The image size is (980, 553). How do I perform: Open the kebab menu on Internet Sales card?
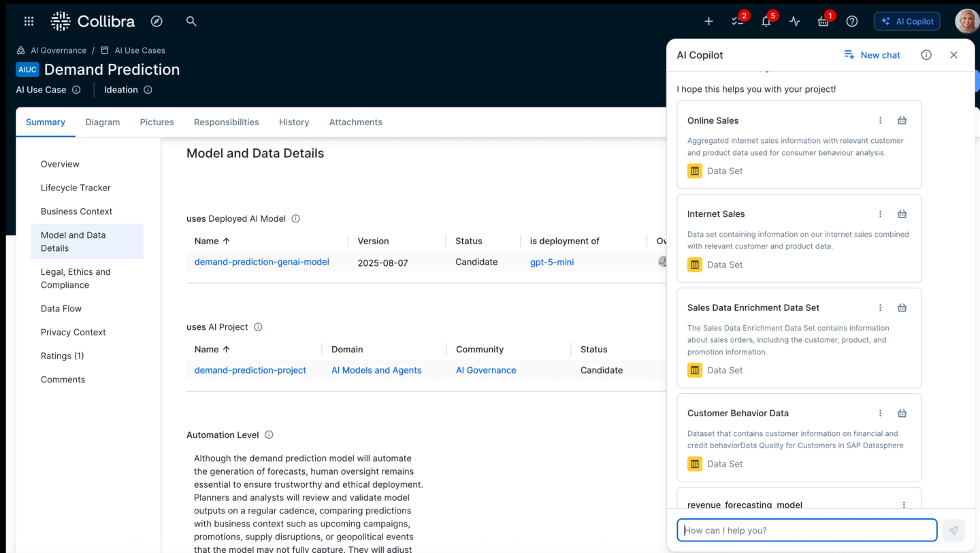tap(880, 214)
